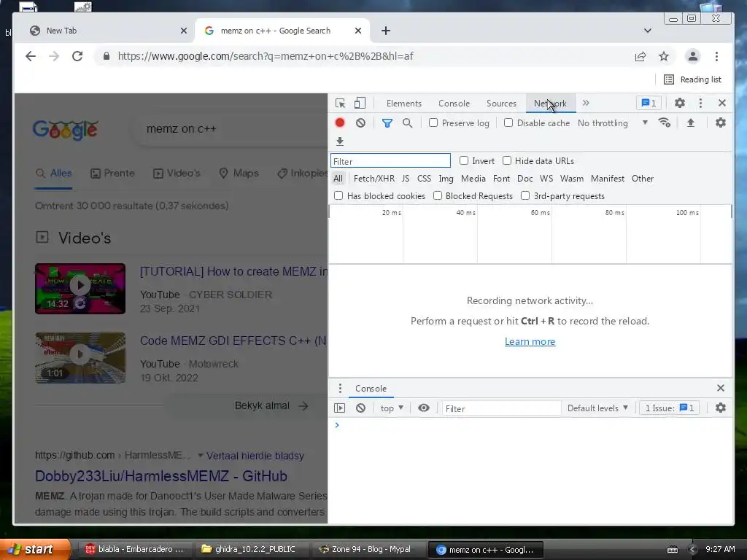The image size is (747, 560).
Task: Select the WS filter type
Action: [x=546, y=179]
